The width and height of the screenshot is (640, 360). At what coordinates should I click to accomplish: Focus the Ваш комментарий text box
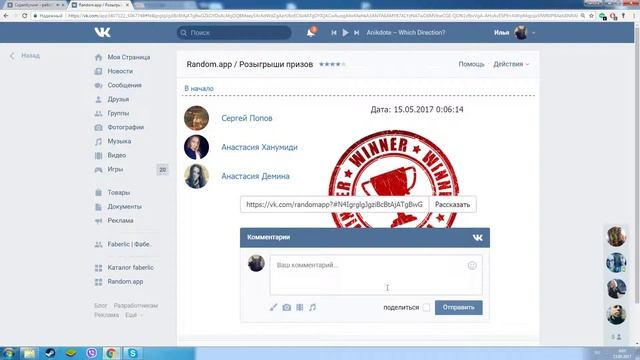coord(376,275)
